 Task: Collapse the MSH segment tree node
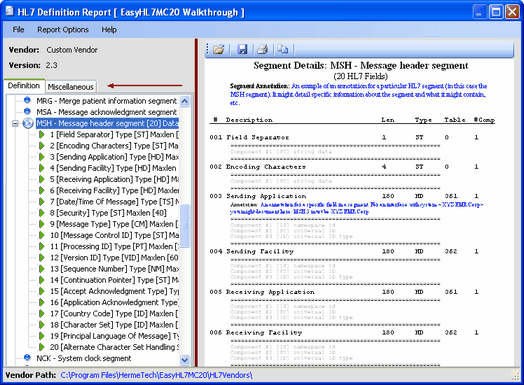(x=15, y=124)
